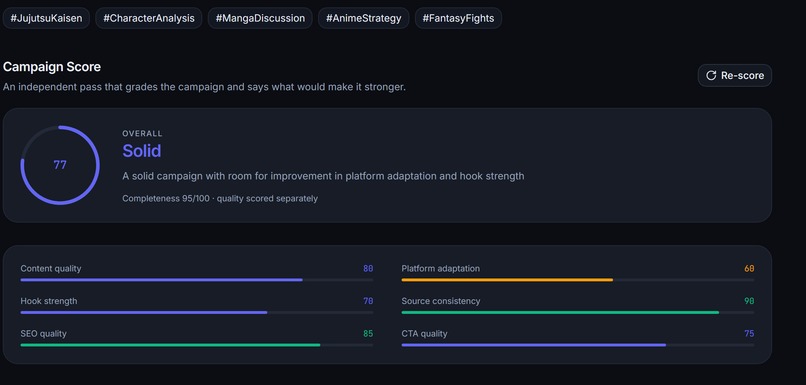Click the Source consistency green bar
This screenshot has height=385, width=806.
click(x=560, y=313)
